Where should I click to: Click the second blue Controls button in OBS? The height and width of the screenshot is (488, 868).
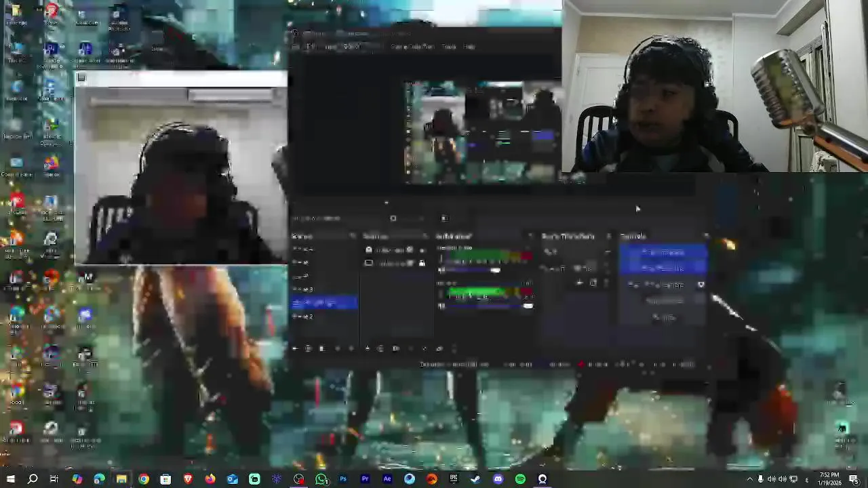pyautogui.click(x=664, y=268)
